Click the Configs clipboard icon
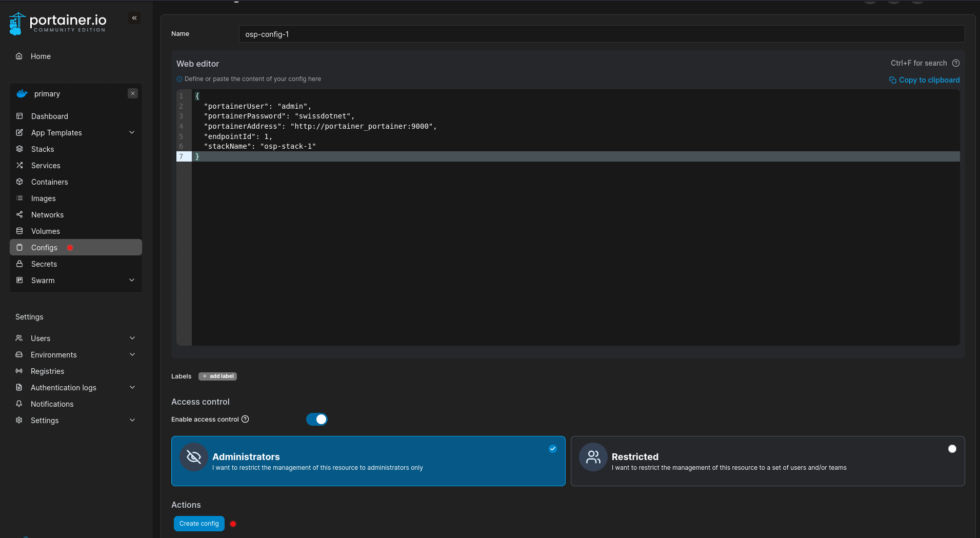The image size is (980, 538). click(x=19, y=247)
